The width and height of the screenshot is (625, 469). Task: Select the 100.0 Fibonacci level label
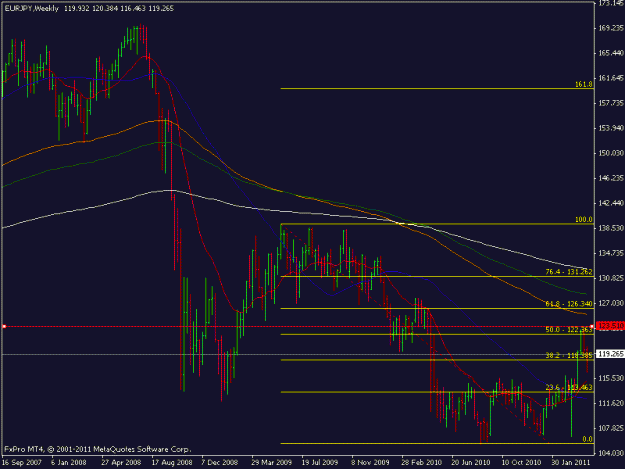(584, 220)
